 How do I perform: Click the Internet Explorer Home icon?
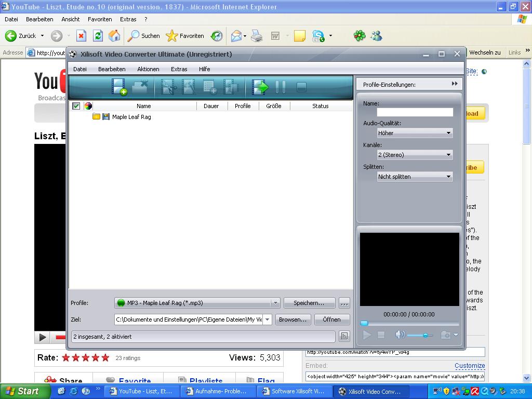click(114, 36)
